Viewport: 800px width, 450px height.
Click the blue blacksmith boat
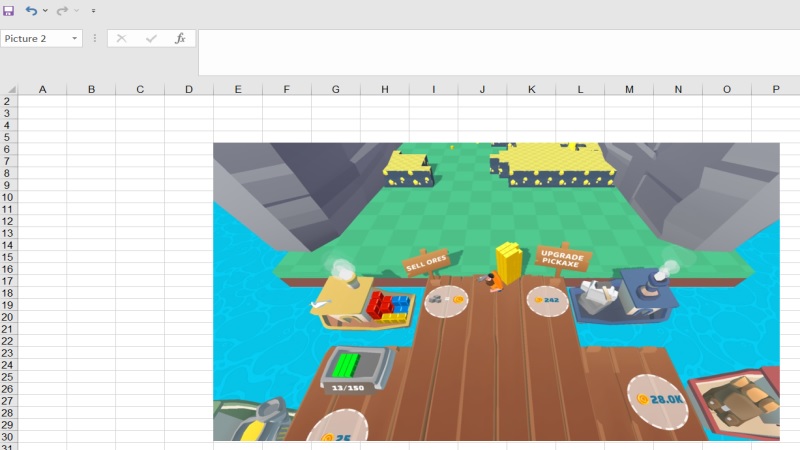point(623,296)
